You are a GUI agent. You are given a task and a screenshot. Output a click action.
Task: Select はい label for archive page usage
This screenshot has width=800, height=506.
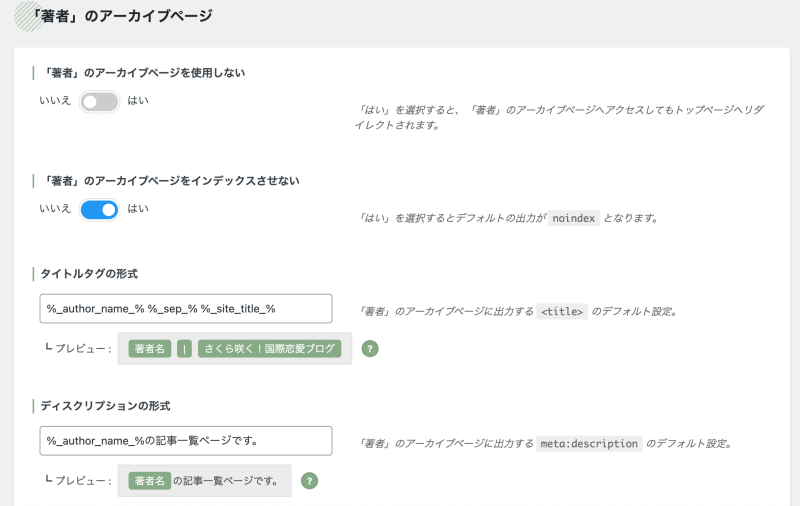[138, 100]
